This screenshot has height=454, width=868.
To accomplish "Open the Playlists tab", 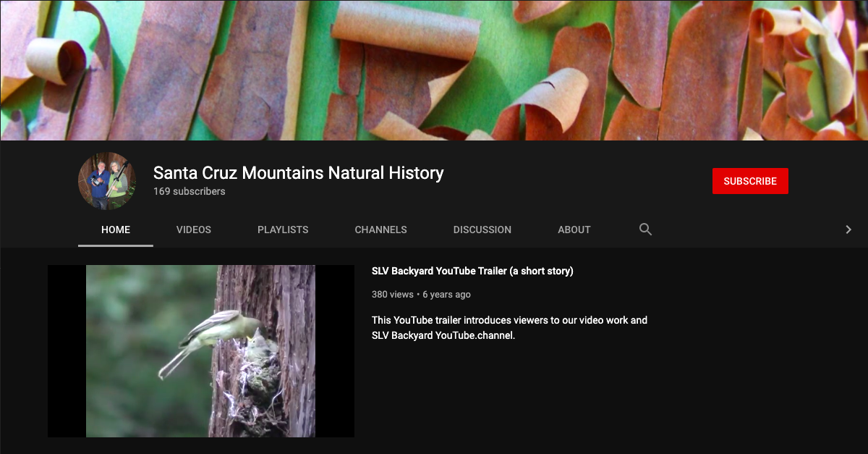I will [283, 230].
